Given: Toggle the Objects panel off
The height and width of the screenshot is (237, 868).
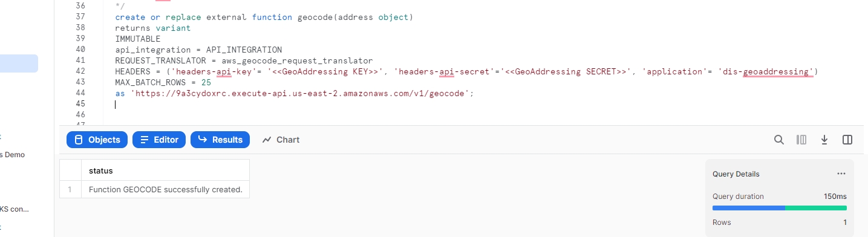Looking at the screenshot, I should pyautogui.click(x=97, y=140).
